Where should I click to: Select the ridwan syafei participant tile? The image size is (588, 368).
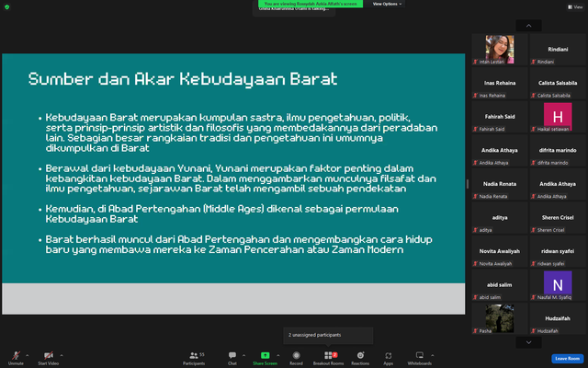coord(558,251)
